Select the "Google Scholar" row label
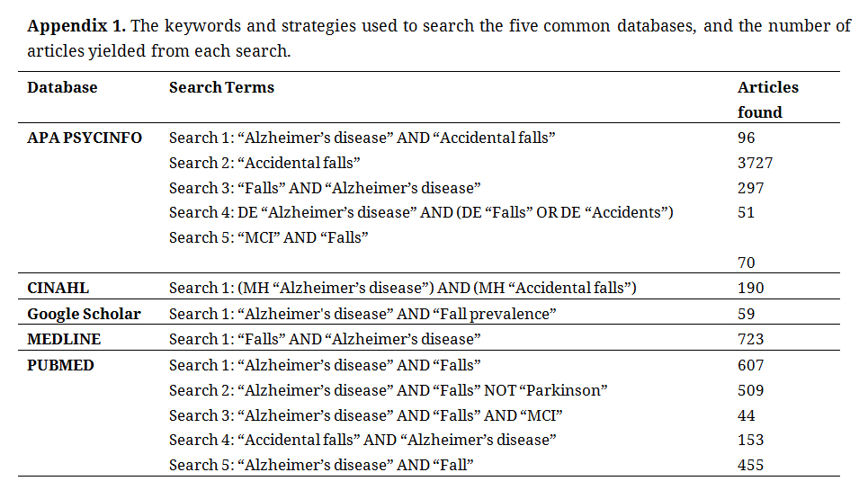868x499 pixels. 84,314
